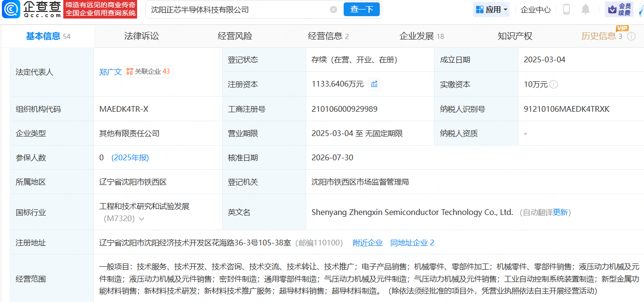Click the 经营范围 business scope paragraph
This screenshot has width=644, height=302.
[x=369, y=279]
